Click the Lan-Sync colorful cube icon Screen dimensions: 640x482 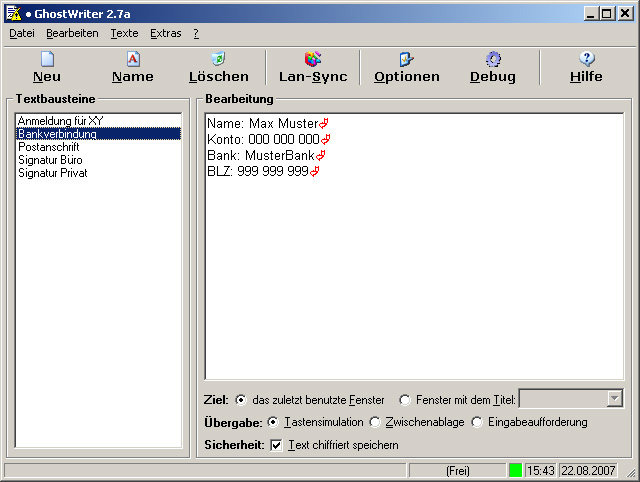pos(313,59)
